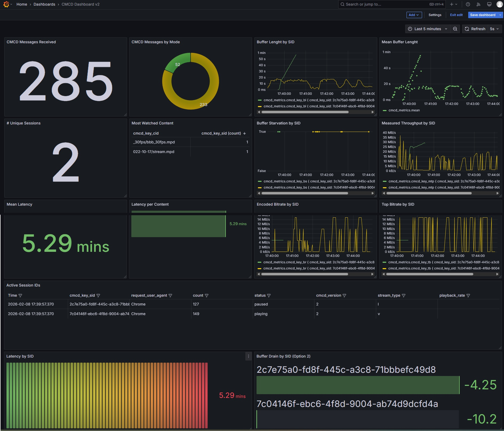This screenshot has height=431, width=504.
Task: Click the kiosk mode monitor icon
Action: pos(489,4)
